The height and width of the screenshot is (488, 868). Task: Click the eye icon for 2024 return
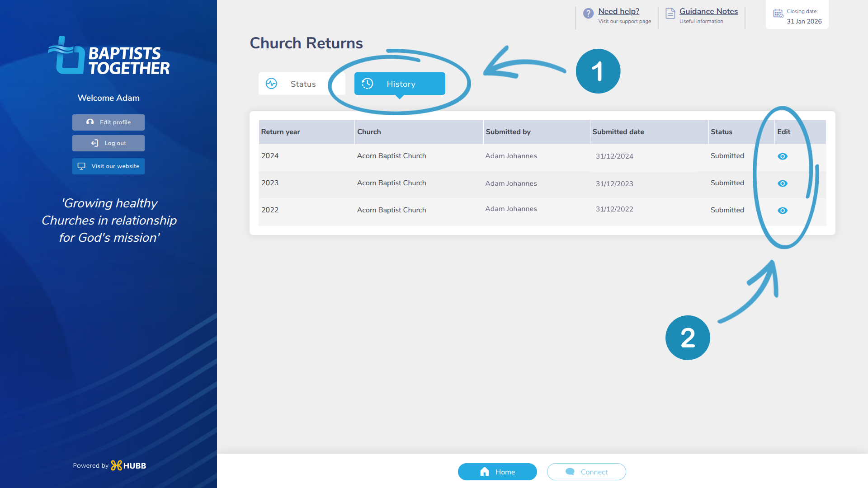click(783, 156)
